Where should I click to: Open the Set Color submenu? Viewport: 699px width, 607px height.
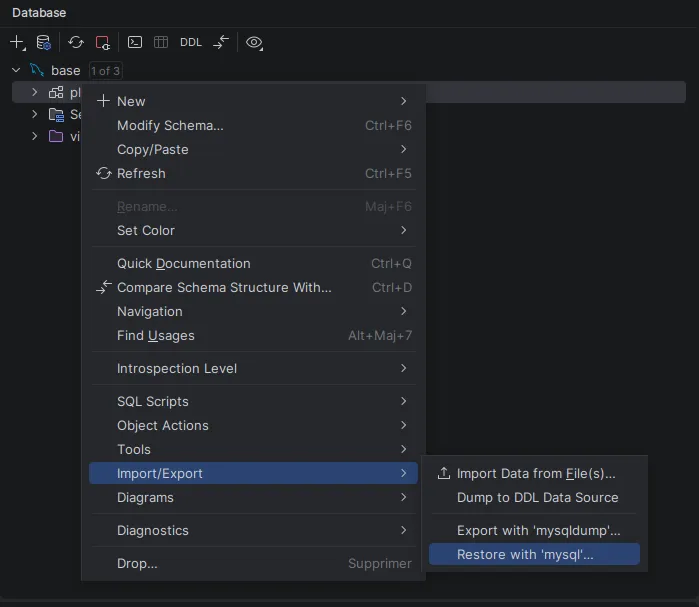tap(253, 230)
